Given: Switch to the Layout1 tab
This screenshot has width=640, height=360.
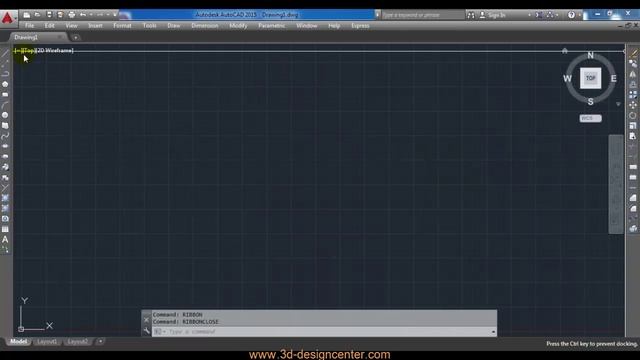Looking at the screenshot, I should pyautogui.click(x=47, y=342).
